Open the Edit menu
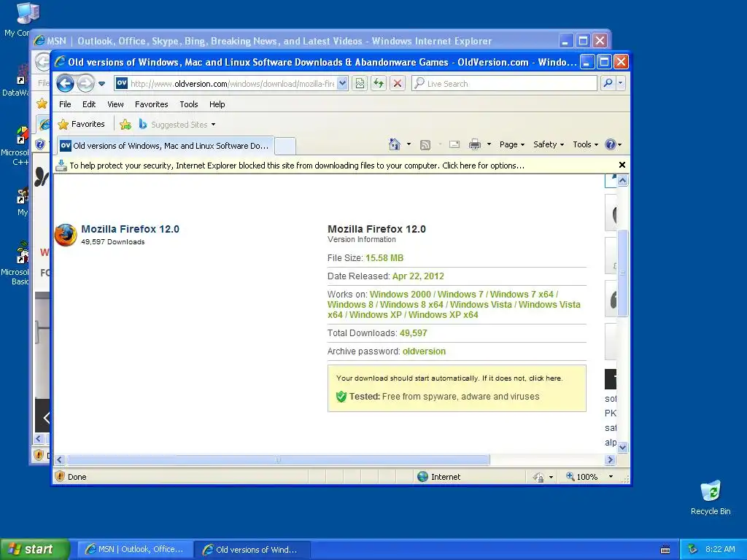Screen dimensions: 747x560 (x=89, y=104)
